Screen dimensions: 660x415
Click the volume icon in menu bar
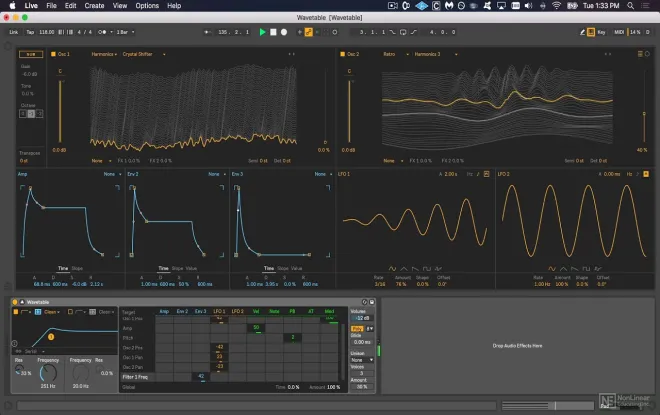click(528, 5)
